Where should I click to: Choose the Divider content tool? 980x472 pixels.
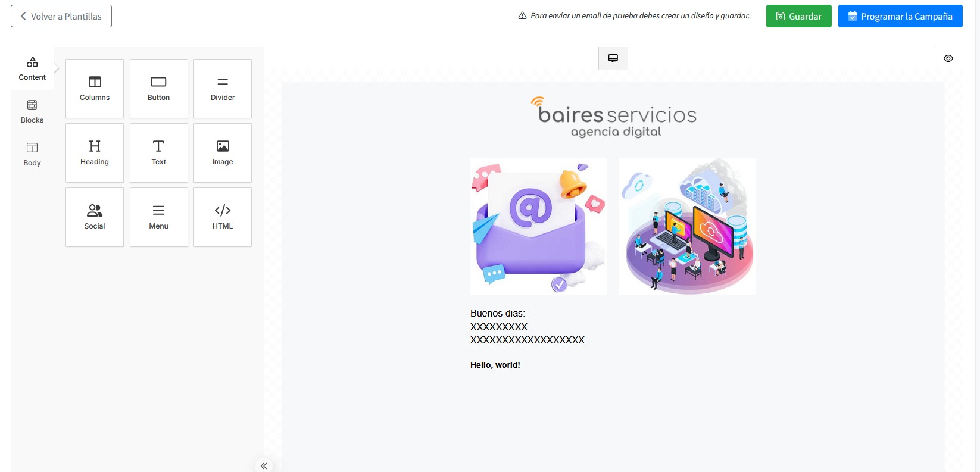pos(222,89)
